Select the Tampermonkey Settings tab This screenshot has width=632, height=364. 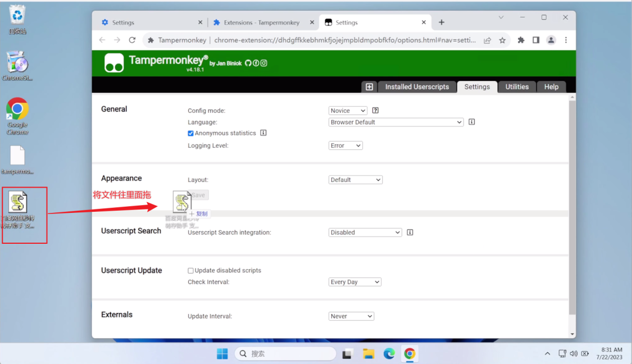point(477,87)
